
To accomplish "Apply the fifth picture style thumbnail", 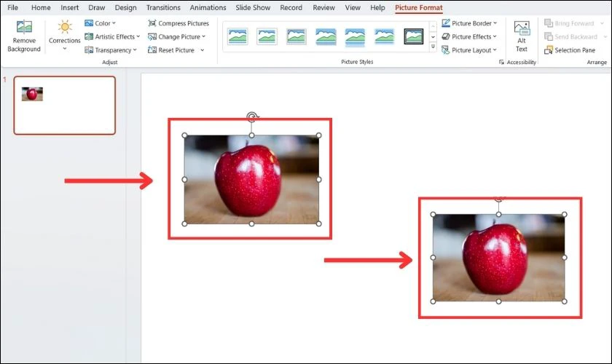I will 356,37.
